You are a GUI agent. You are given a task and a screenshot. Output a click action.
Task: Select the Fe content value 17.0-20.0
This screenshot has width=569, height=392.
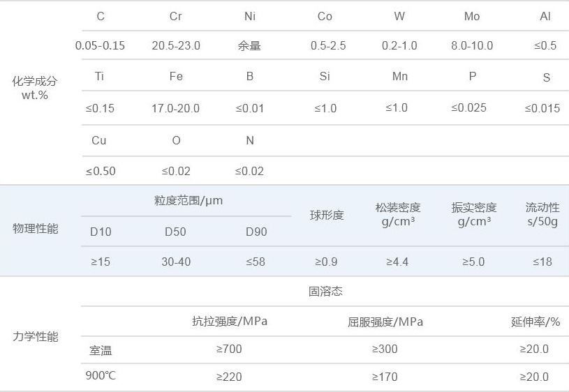click(x=176, y=108)
